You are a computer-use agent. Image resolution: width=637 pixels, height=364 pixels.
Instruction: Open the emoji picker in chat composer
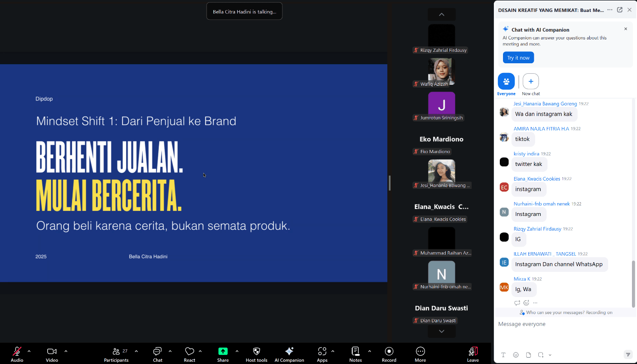click(x=516, y=355)
